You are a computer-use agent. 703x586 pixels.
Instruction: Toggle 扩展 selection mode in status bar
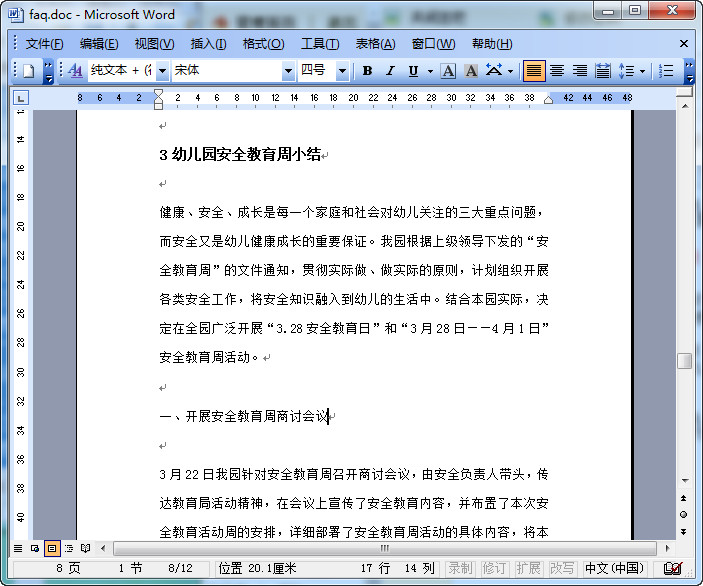click(528, 569)
